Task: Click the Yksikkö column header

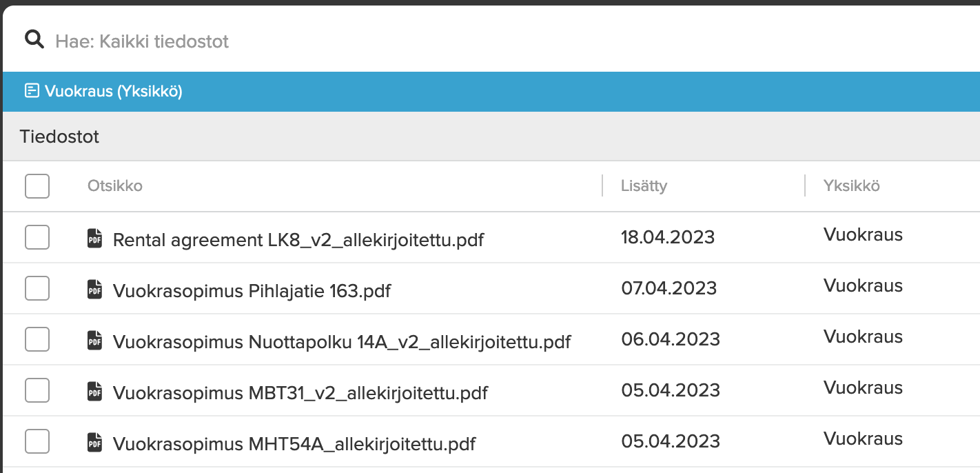Action: (851, 186)
